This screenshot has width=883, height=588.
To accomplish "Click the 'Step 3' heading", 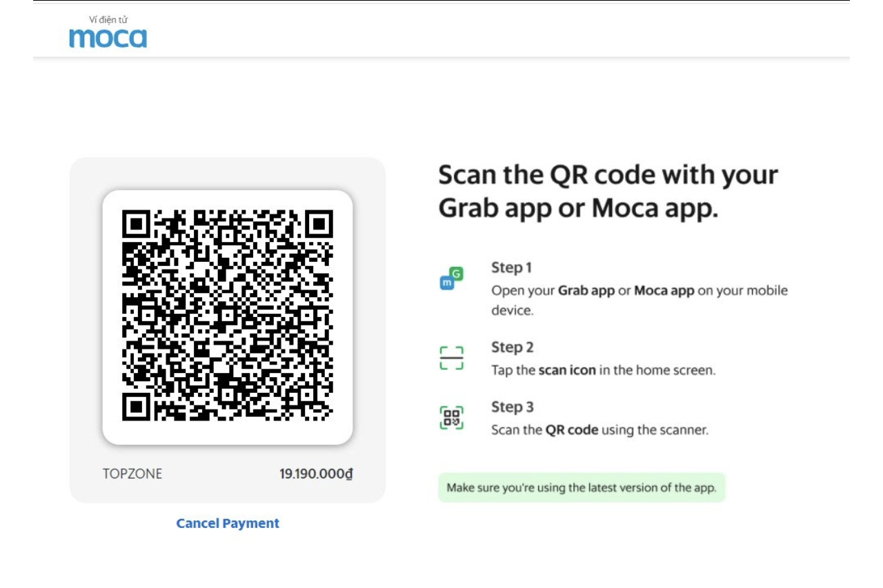I will [x=513, y=407].
